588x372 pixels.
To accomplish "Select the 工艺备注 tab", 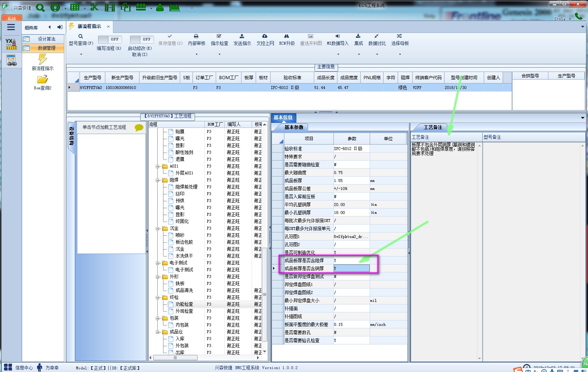I will (433, 128).
